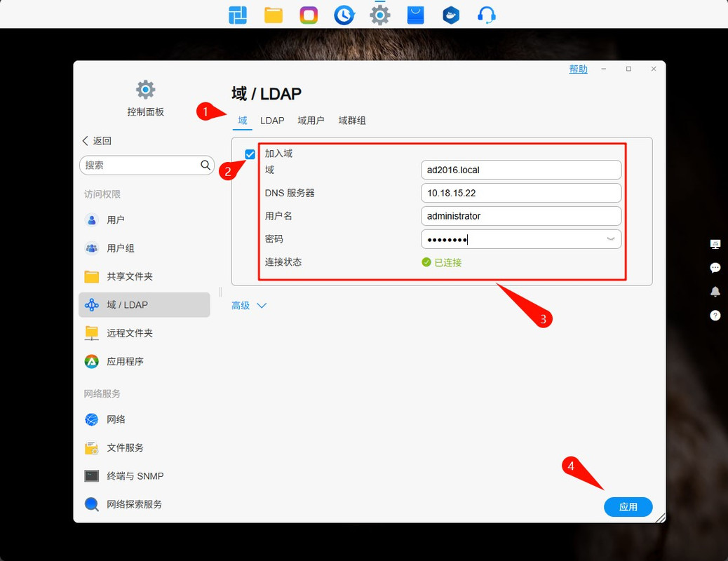The image size is (728, 561).
Task: Open the File Manager folder icon in dock
Action: click(274, 15)
